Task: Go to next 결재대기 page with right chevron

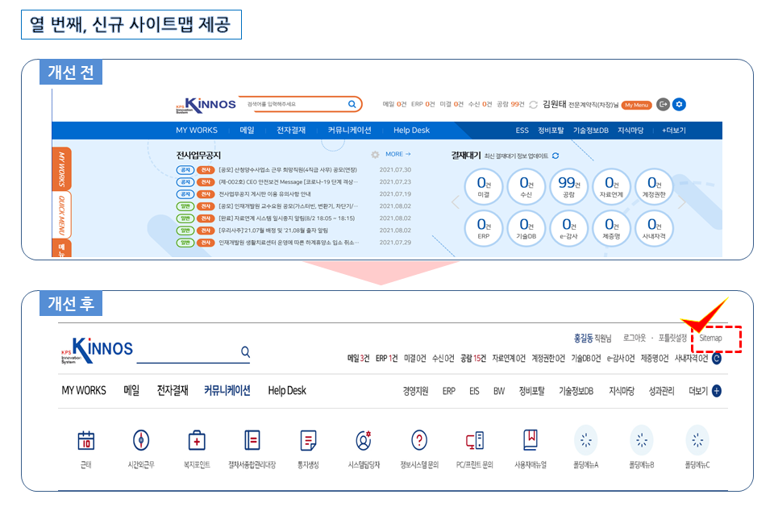Action: tap(682, 202)
